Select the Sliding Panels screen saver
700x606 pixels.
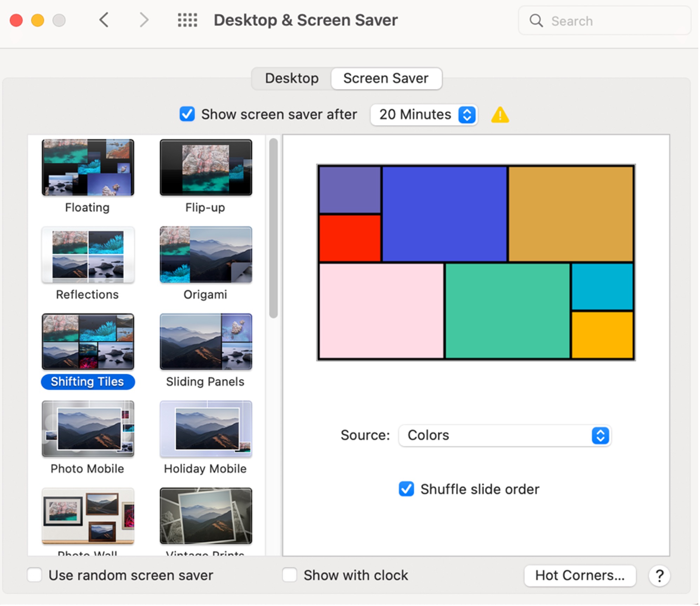pyautogui.click(x=206, y=342)
